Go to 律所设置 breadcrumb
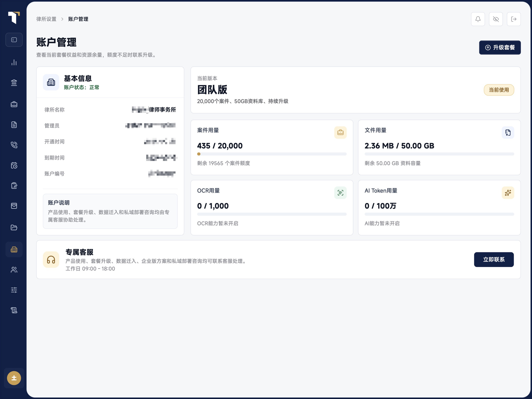Image resolution: width=532 pixels, height=399 pixels. pos(46,19)
